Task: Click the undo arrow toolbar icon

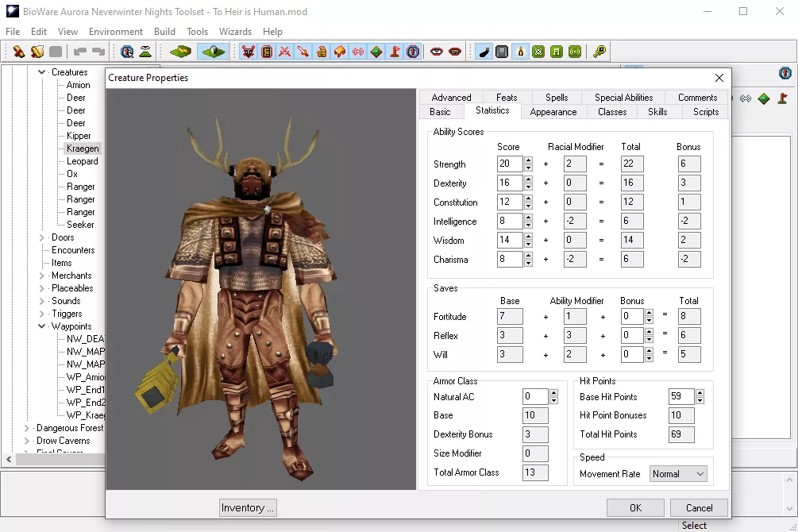Action: coord(79,52)
